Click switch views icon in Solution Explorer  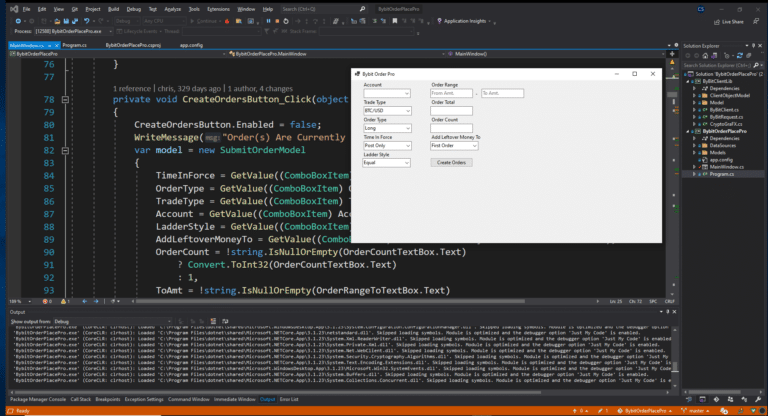[x=714, y=56]
